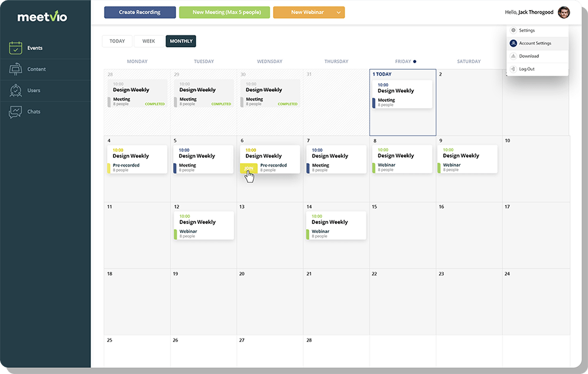Click the Events calendar icon in sidebar
The width and height of the screenshot is (588, 374).
16,48
